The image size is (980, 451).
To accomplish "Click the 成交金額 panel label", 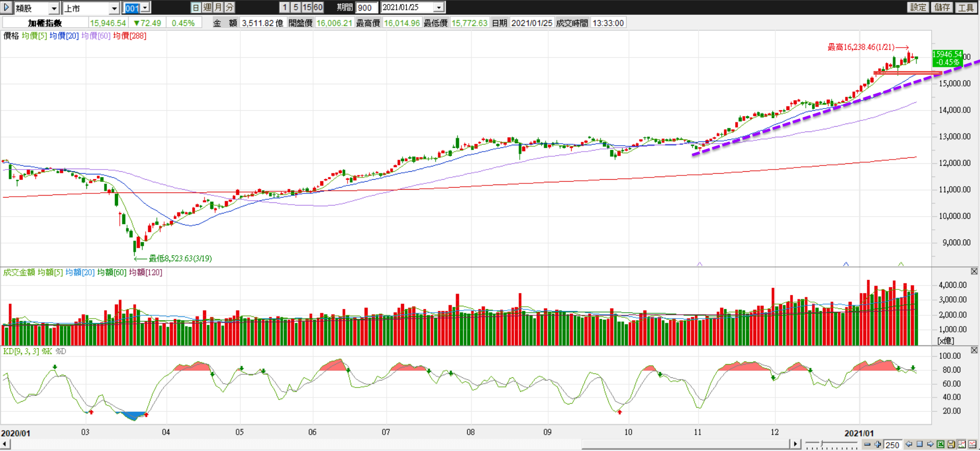I will [x=19, y=272].
